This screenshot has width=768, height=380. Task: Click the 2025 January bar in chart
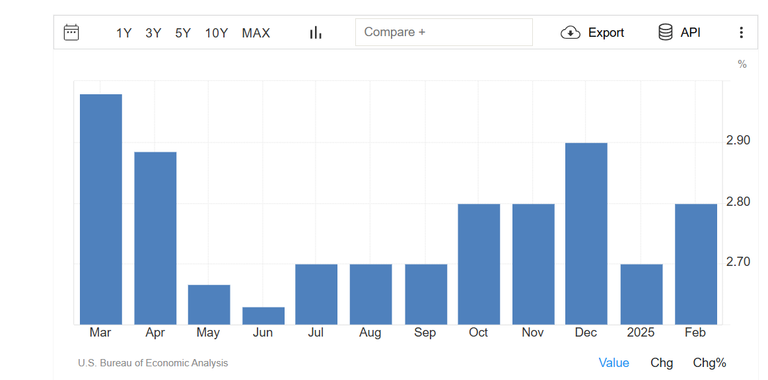[x=642, y=294]
